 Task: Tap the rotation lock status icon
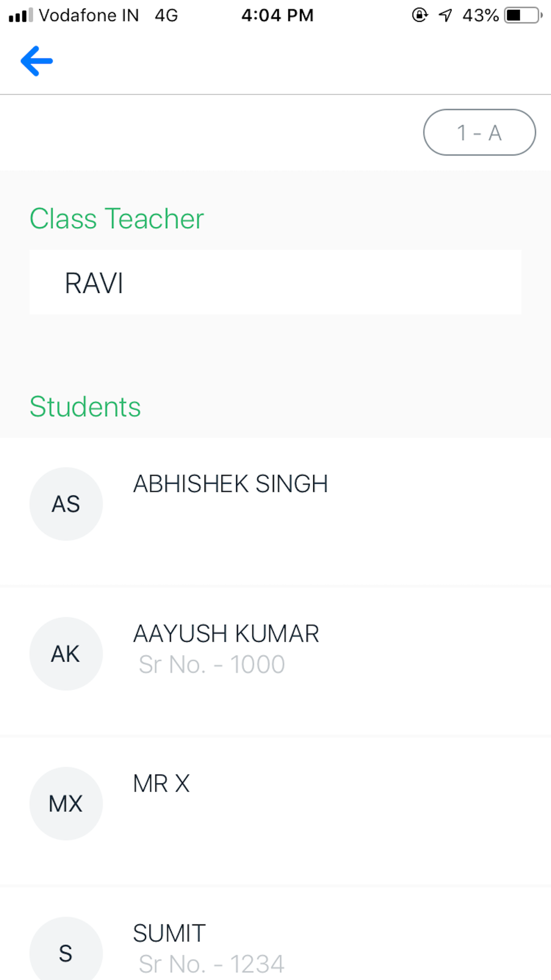(420, 15)
